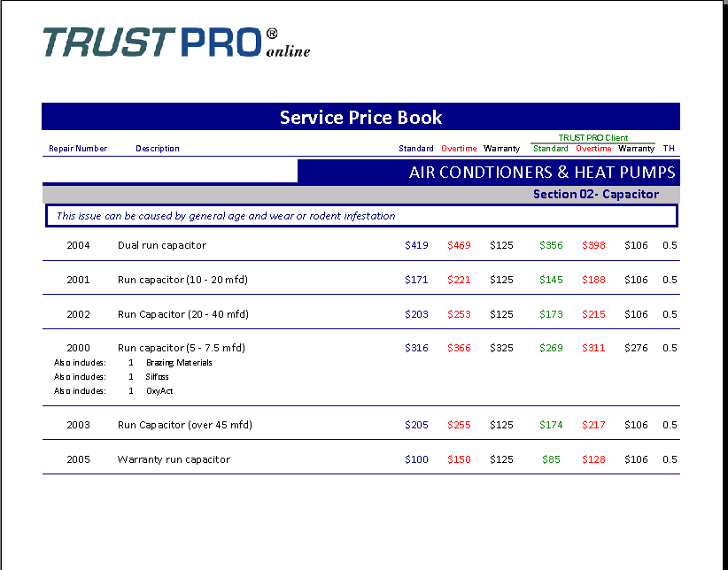Click the $253 overtime price

click(x=459, y=314)
